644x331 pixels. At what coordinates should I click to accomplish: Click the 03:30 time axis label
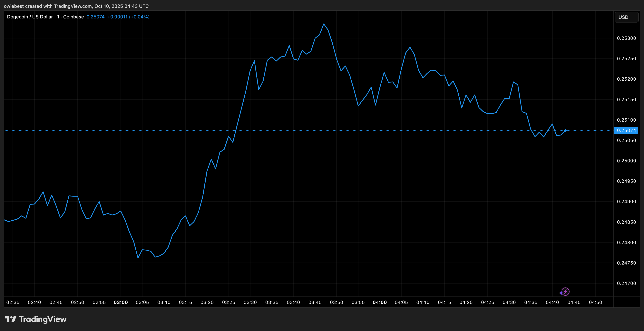pos(250,302)
